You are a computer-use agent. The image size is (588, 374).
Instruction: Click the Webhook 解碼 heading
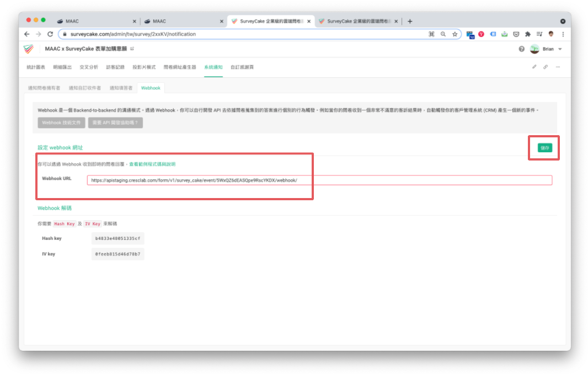[55, 208]
